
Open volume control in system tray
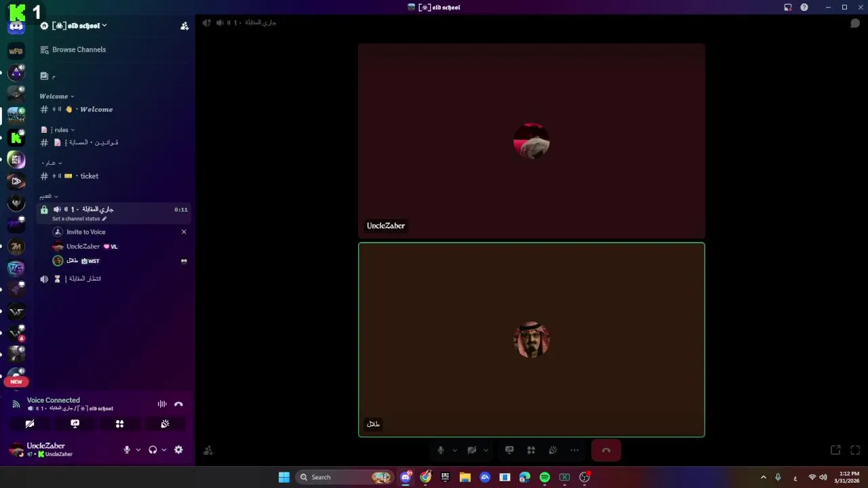point(823,477)
